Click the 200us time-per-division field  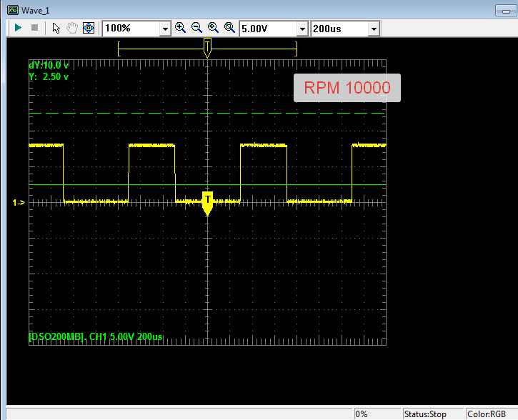[x=340, y=29]
